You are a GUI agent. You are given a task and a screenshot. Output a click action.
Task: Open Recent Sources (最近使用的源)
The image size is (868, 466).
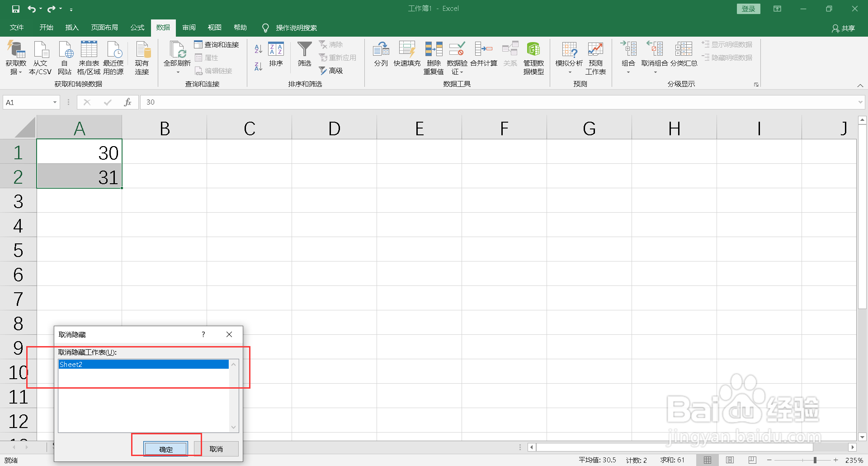(113, 58)
